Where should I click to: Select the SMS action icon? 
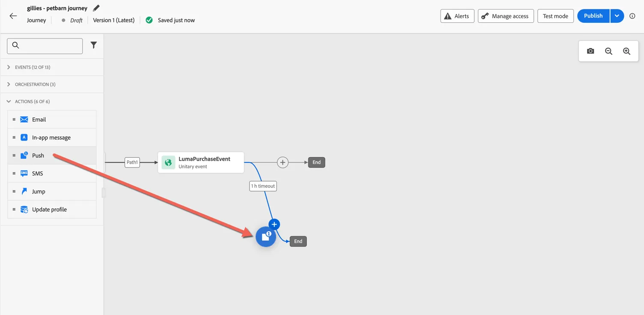(24, 173)
